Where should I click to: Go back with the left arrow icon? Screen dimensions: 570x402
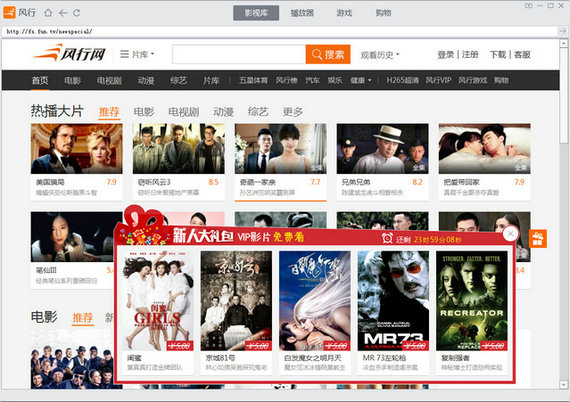coord(63,13)
